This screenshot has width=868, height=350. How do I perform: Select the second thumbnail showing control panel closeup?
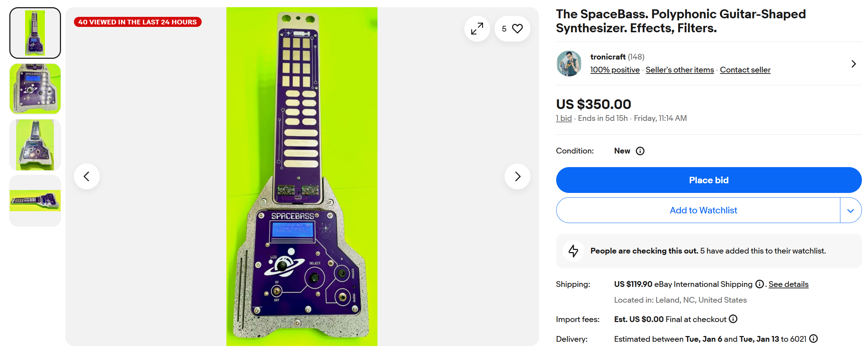[35, 89]
